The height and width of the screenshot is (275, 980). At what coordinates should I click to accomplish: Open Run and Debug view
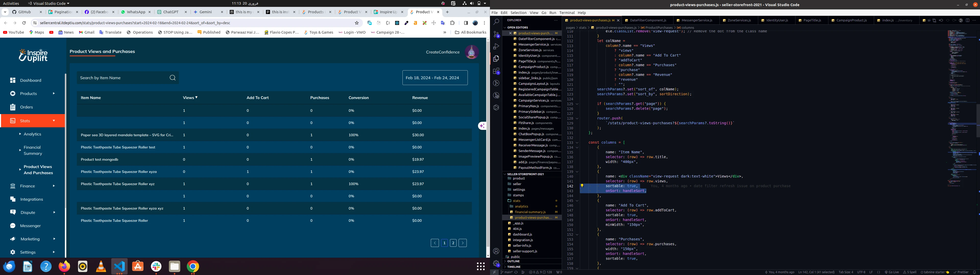(x=496, y=46)
